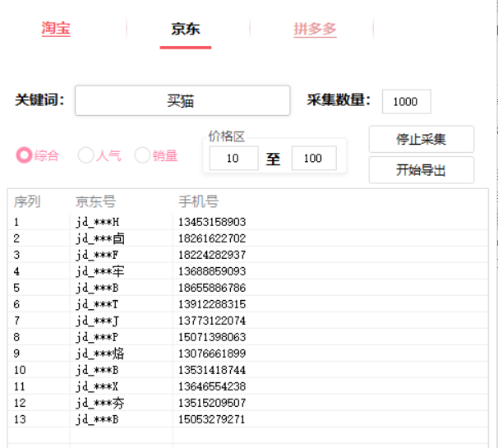Click account jd_***H in row 1
Viewport: 498px width, 448px height.
[x=97, y=222]
